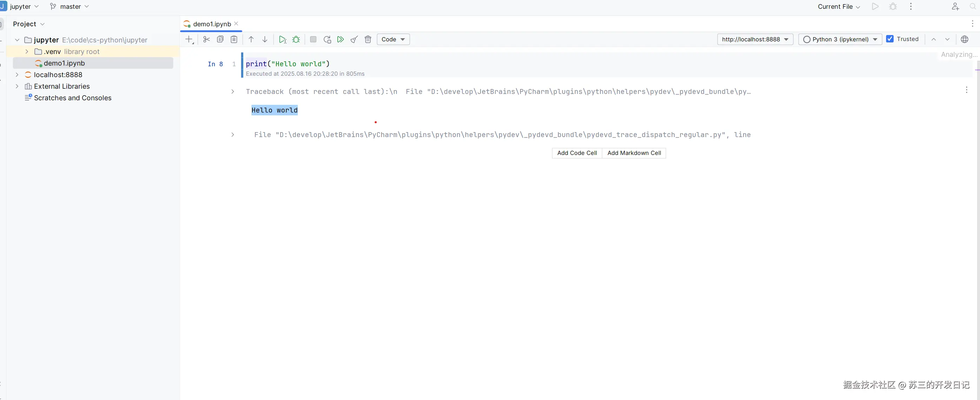Expand the .venv folder node
This screenshot has height=400, width=980.
click(27, 51)
